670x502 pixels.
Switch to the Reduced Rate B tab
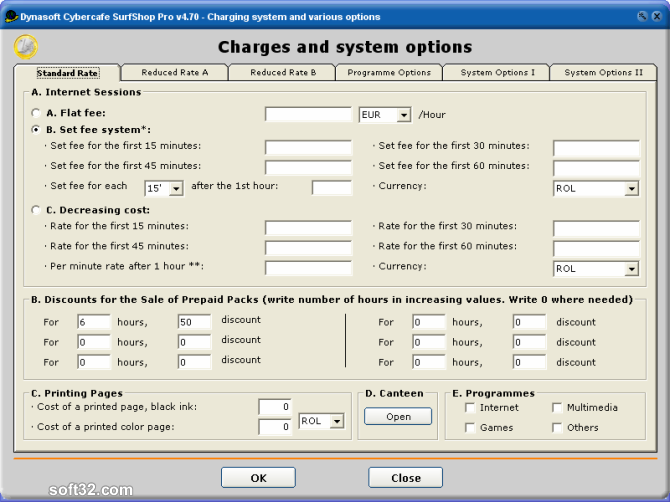[283, 73]
